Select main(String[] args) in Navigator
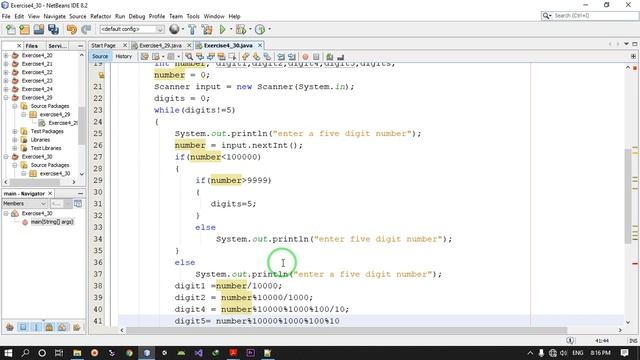 pos(52,222)
